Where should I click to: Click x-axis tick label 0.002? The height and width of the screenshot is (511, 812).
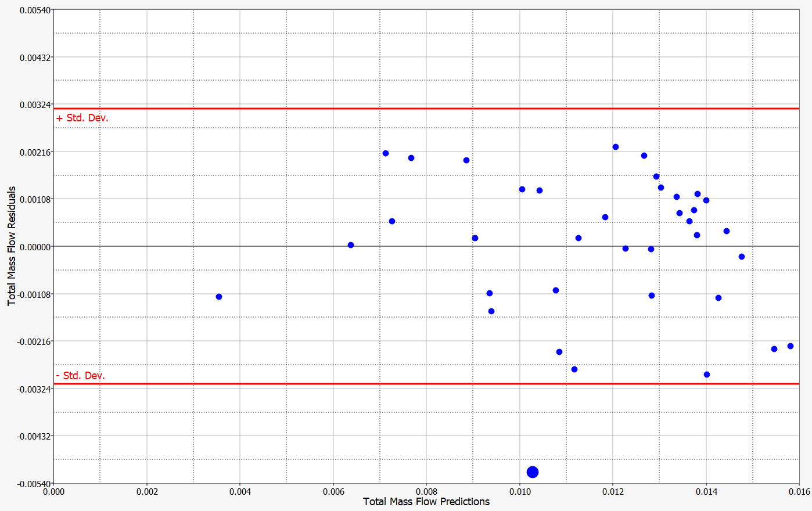pyautogui.click(x=147, y=492)
